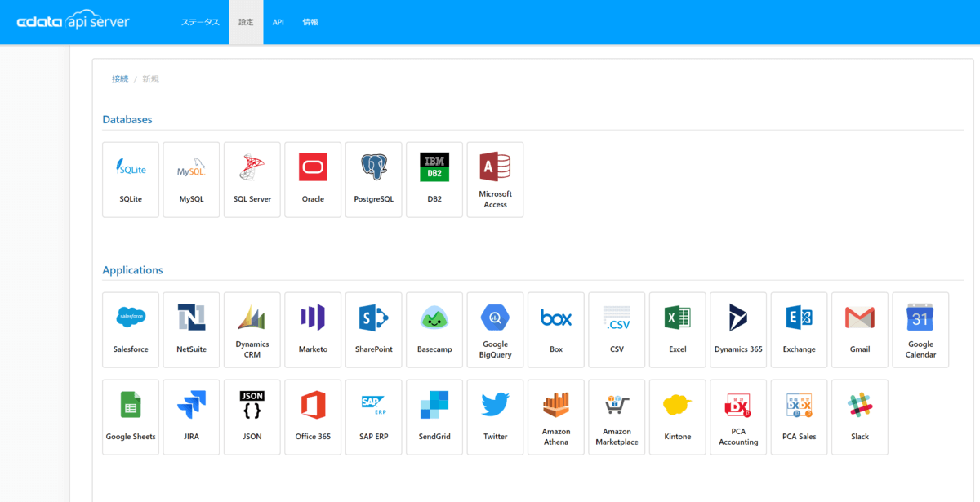
Task: Choose the Google BigQuery tile
Action: [495, 330]
